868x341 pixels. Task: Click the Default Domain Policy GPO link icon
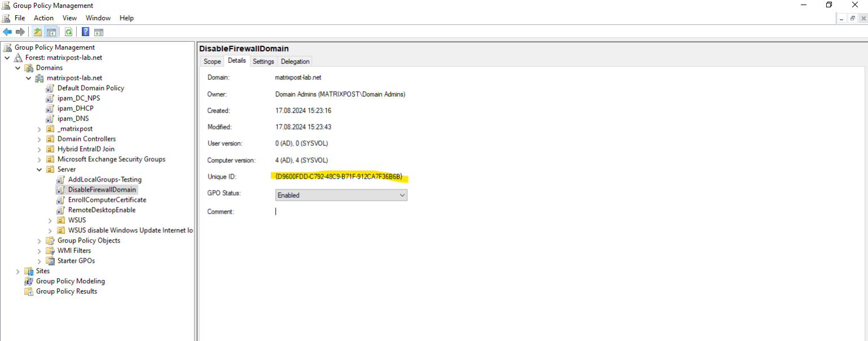pyautogui.click(x=50, y=88)
